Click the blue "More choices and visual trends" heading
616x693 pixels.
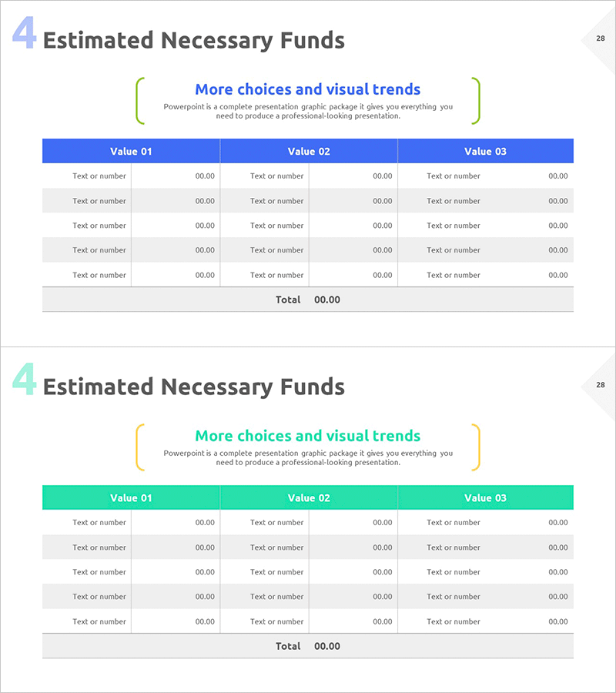pos(308,89)
